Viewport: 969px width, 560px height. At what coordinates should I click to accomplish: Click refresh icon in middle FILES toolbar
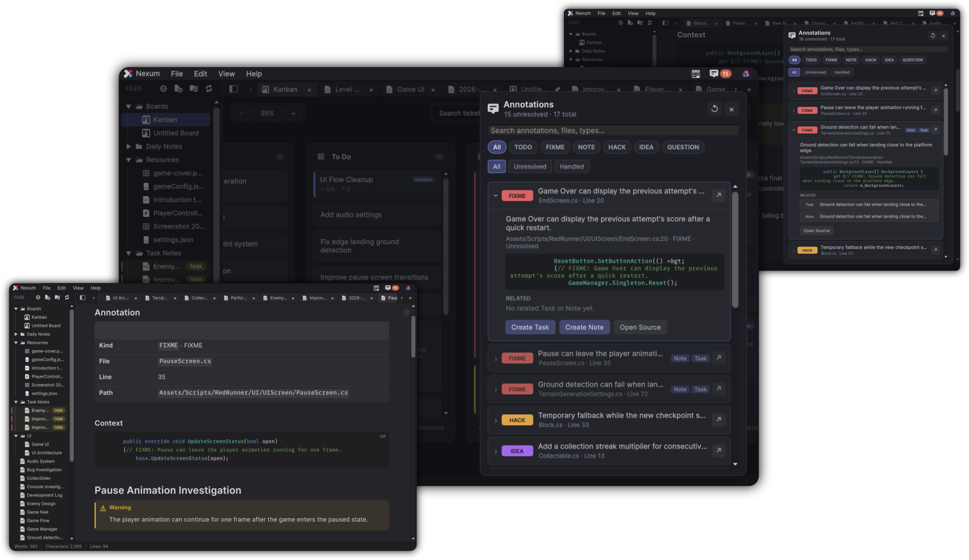tap(209, 89)
